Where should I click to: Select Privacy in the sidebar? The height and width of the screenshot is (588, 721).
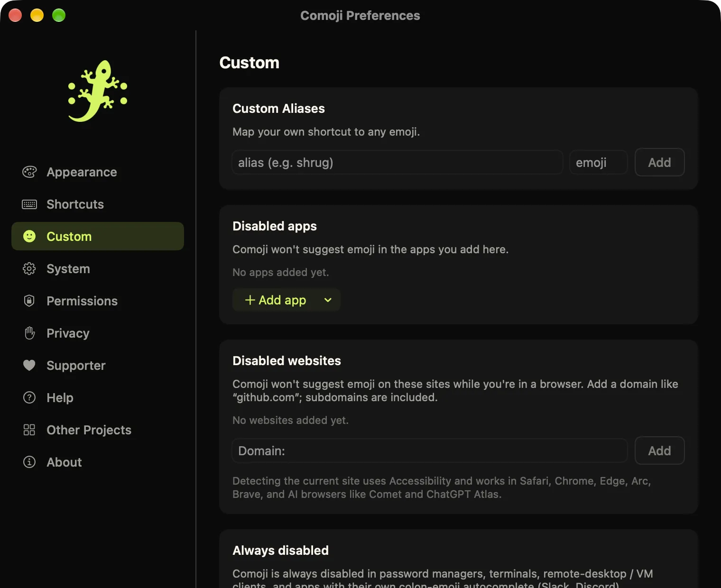tap(98, 333)
